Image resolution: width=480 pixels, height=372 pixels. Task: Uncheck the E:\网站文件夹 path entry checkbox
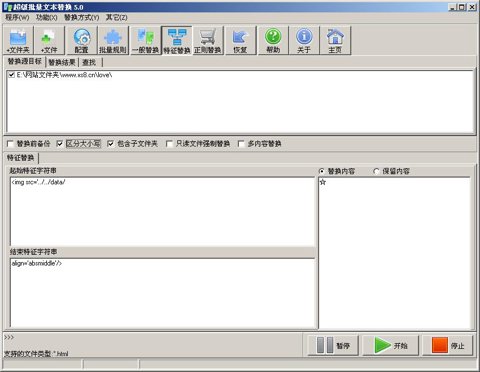click(12, 75)
